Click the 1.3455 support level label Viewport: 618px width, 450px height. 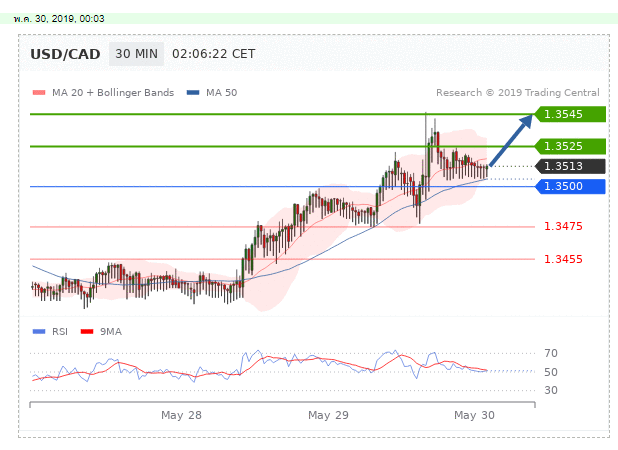[563, 259]
